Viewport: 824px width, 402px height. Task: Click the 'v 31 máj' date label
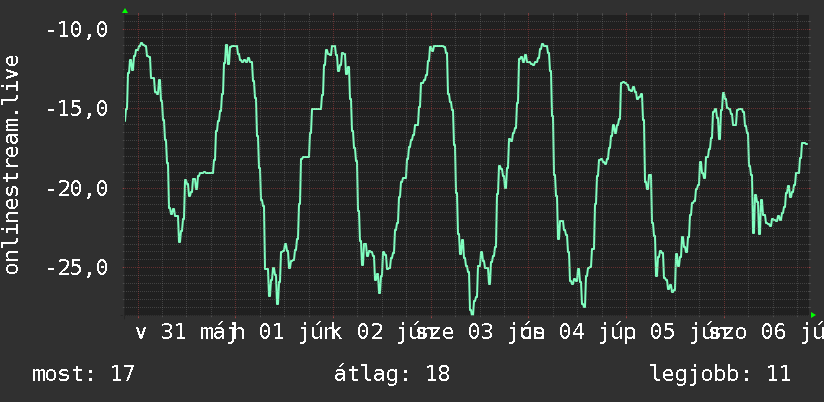click(187, 333)
